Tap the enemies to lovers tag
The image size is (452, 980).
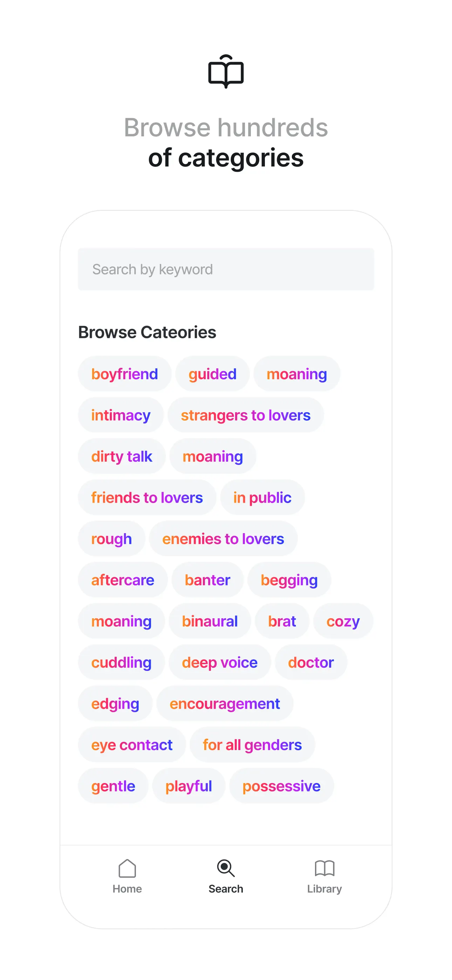pos(223,539)
